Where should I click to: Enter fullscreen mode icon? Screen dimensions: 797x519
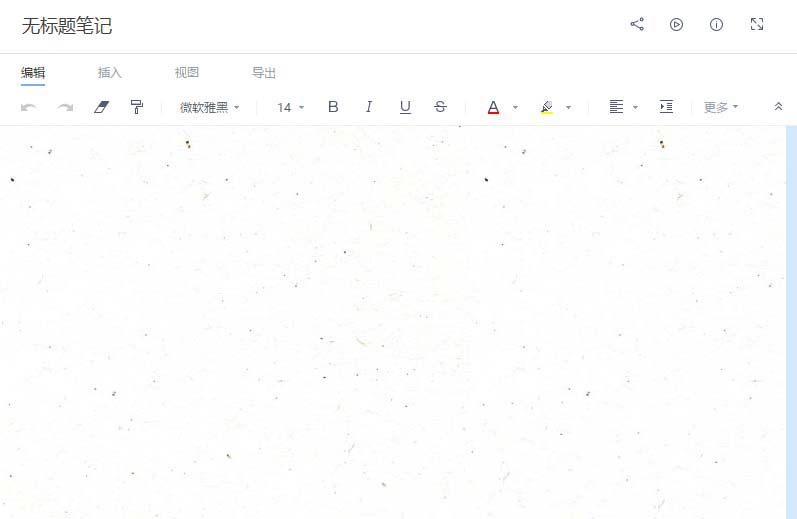pyautogui.click(x=757, y=24)
